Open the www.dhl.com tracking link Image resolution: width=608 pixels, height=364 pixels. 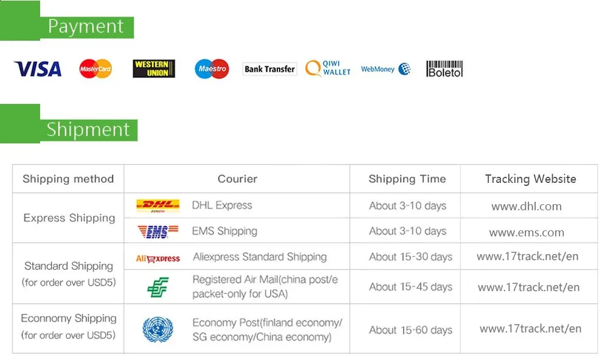pos(527,206)
